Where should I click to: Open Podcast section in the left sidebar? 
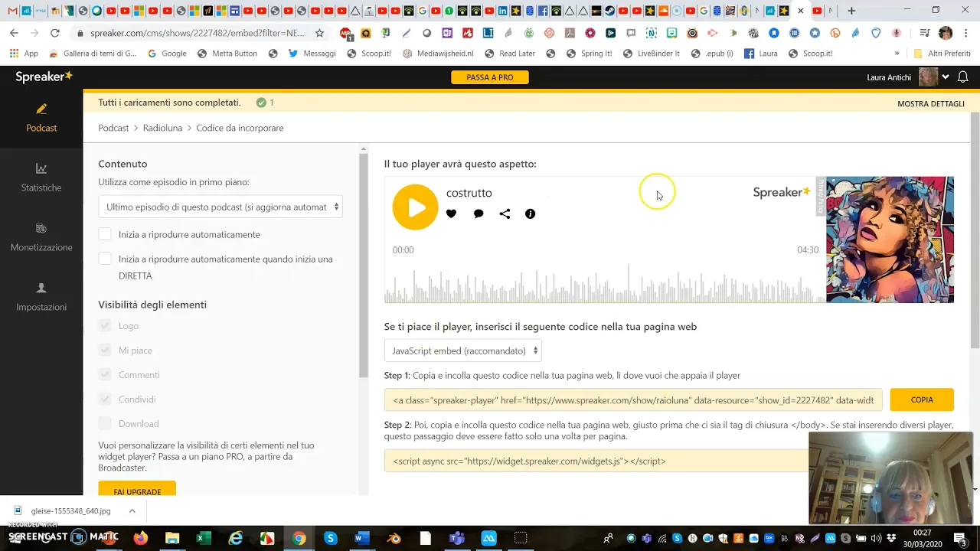coord(41,118)
